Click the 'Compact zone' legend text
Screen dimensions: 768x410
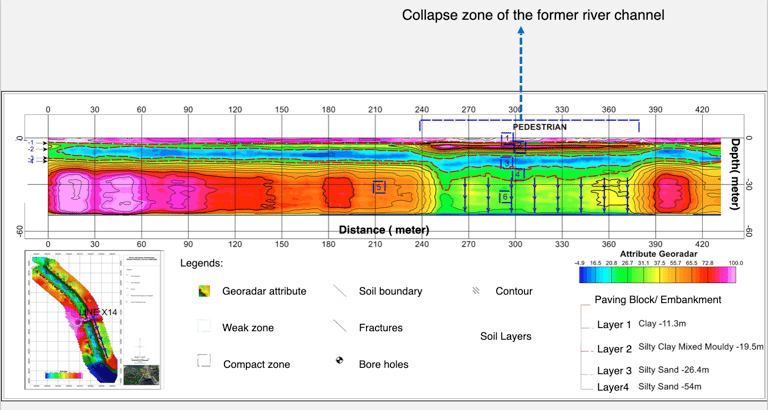(257, 364)
